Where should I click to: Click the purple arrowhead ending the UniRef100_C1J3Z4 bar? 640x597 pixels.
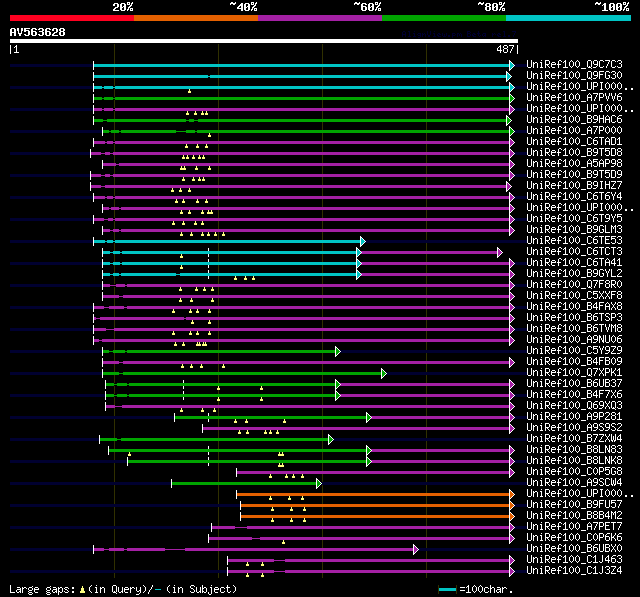[x=512, y=572]
